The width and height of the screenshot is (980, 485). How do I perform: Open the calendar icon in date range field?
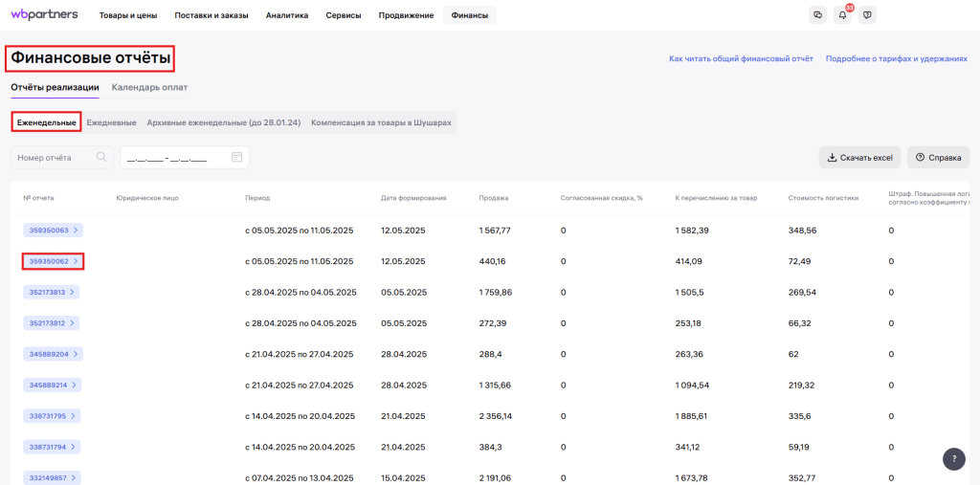click(x=237, y=158)
